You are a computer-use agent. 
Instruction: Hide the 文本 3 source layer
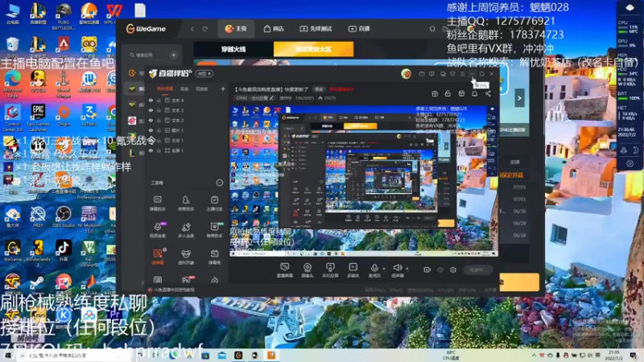pos(151,110)
